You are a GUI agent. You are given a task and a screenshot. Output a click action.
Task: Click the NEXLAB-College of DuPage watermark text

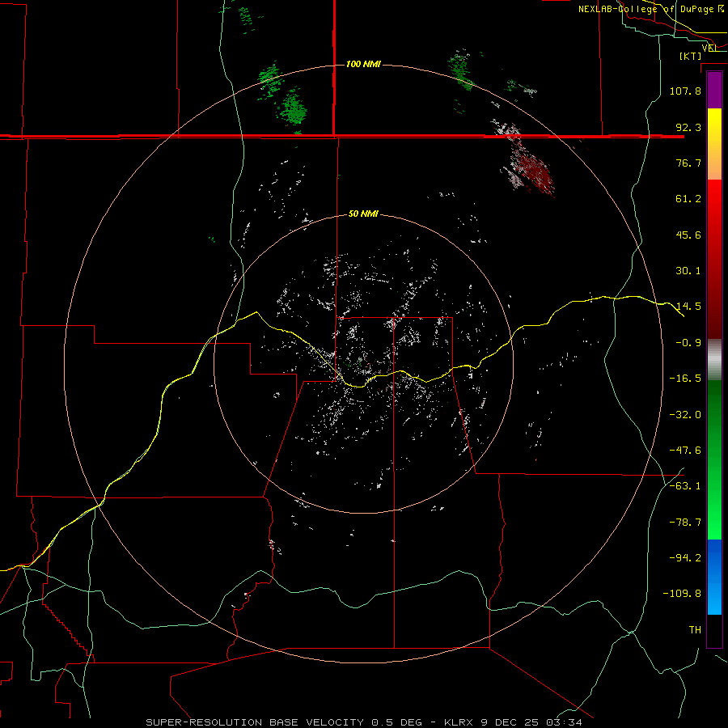tap(650, 9)
